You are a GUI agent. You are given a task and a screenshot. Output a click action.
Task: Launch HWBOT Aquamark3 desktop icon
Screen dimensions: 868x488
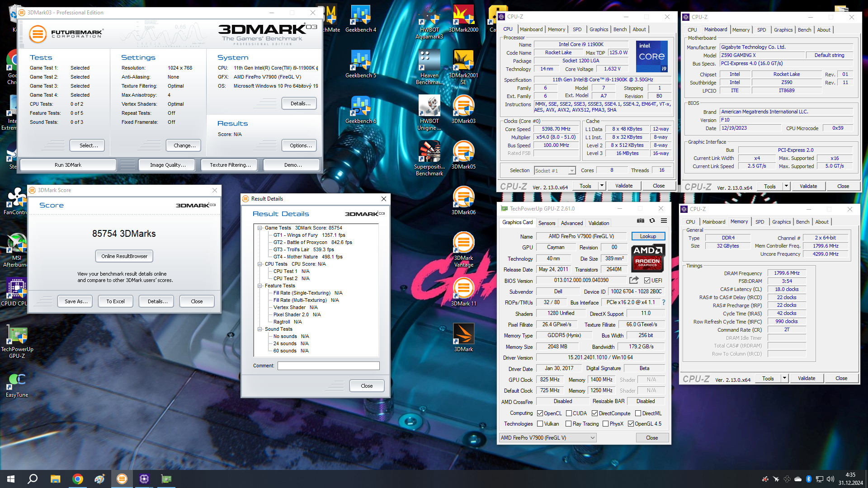429,22
